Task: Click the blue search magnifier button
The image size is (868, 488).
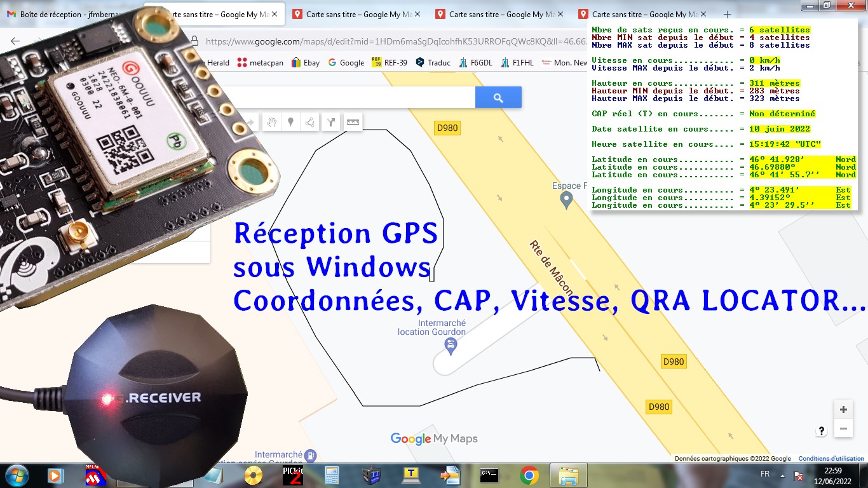Action: (x=498, y=97)
